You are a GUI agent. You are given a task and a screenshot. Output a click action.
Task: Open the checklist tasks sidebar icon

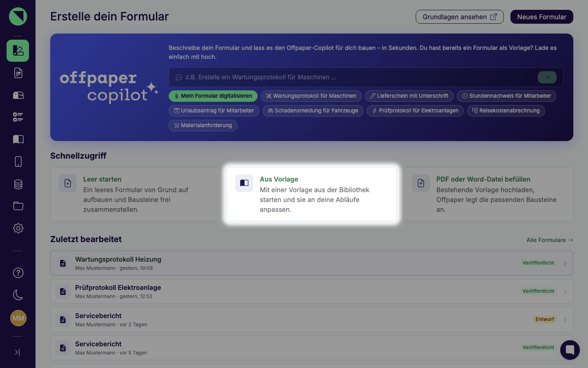[x=18, y=117]
